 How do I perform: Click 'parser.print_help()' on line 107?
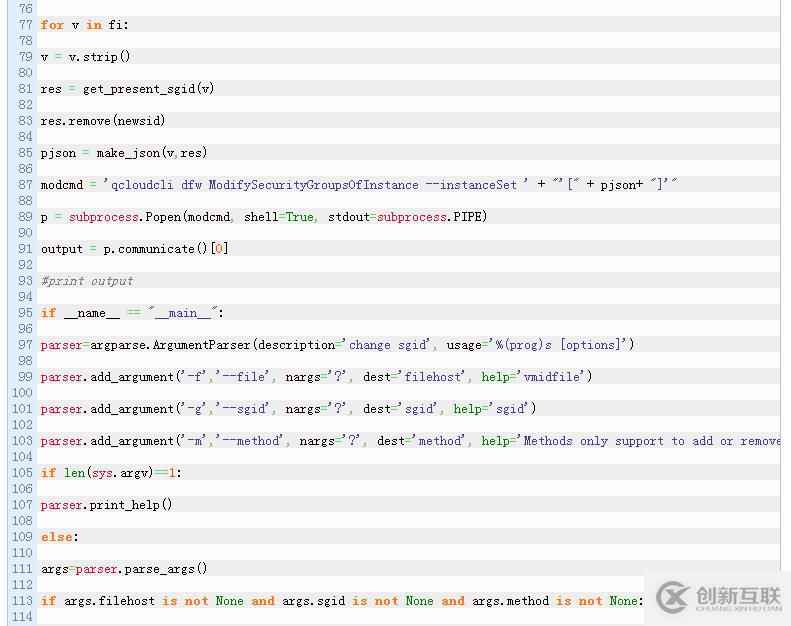(x=106, y=505)
